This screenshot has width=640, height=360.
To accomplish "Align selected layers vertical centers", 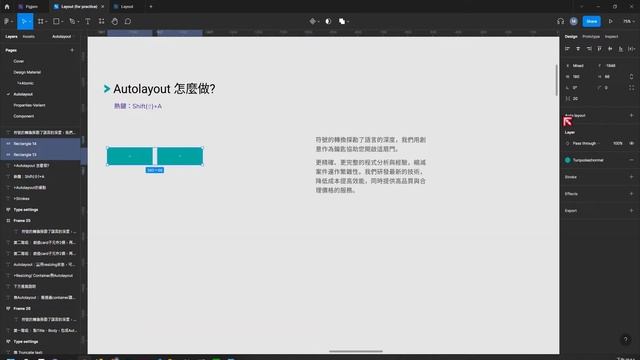I will tap(610, 49).
